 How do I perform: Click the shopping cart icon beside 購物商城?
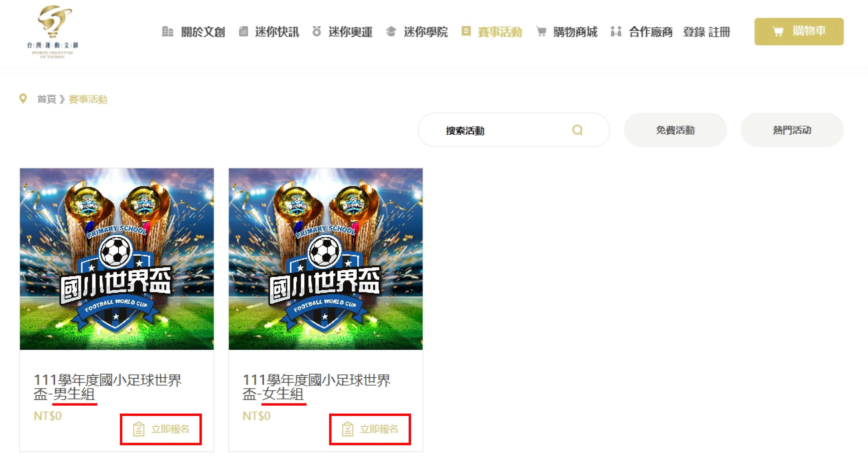tap(541, 32)
